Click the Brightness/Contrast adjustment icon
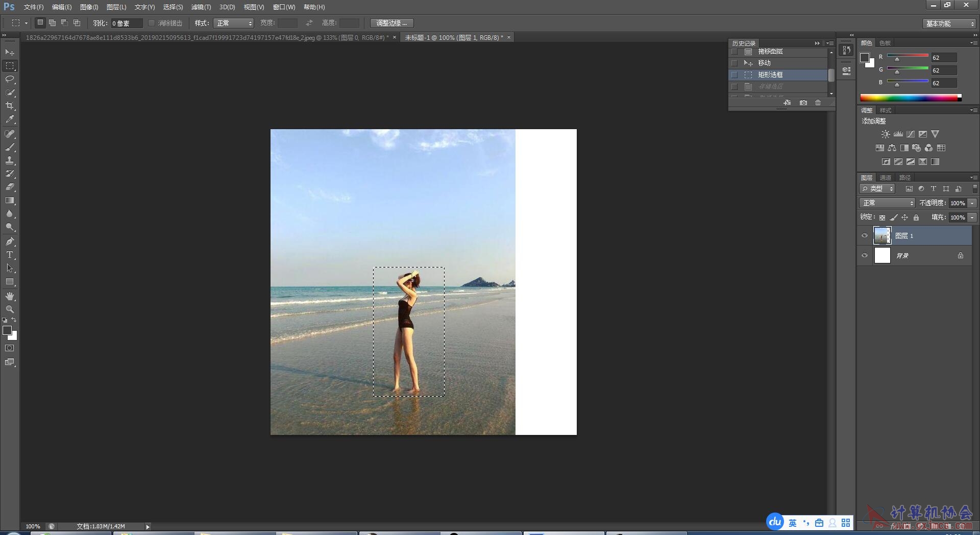This screenshot has width=980, height=535. (886, 134)
